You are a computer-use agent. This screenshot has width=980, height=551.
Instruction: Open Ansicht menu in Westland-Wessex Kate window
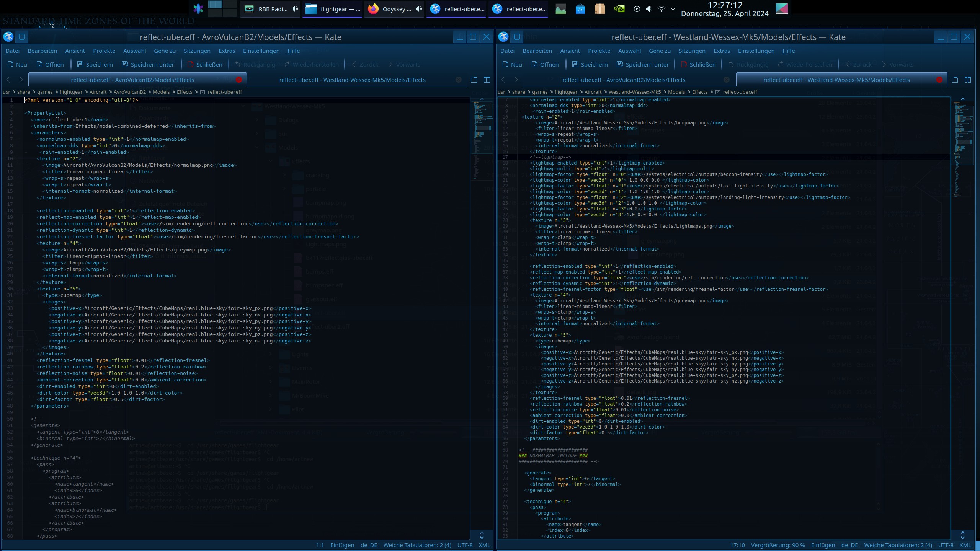pos(570,51)
